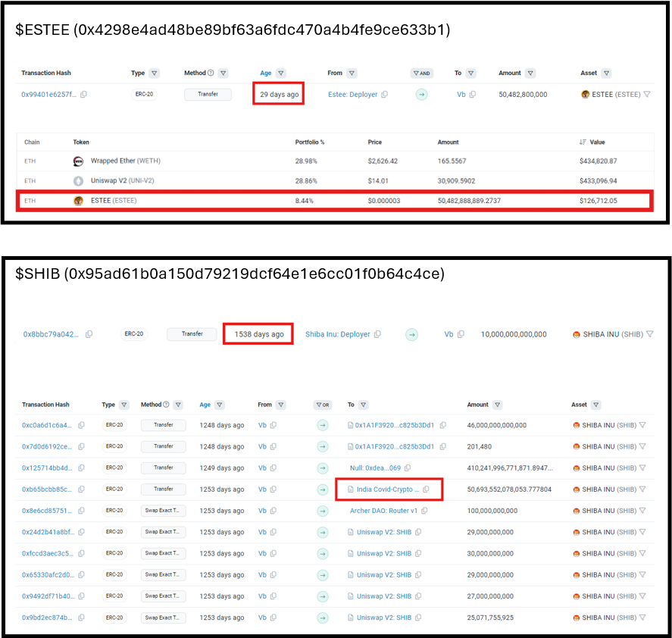The height and width of the screenshot is (638, 672).
Task: Copy India Covid-Crypto address
Action: coord(426,489)
